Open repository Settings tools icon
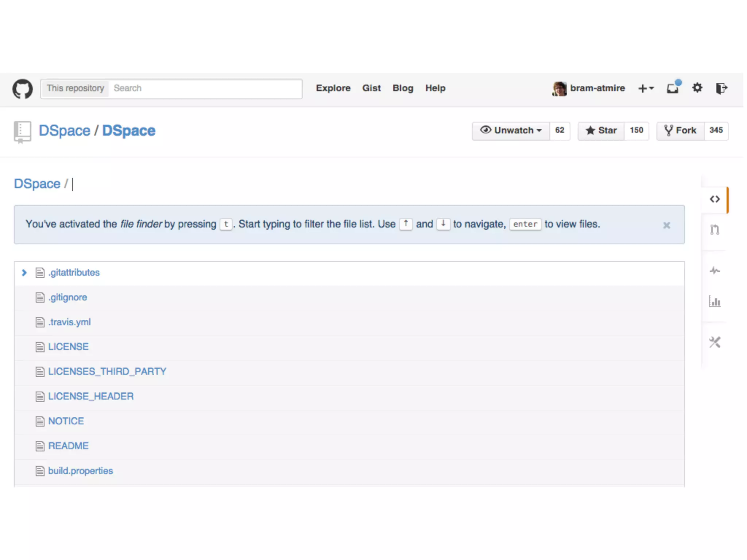 click(x=715, y=342)
